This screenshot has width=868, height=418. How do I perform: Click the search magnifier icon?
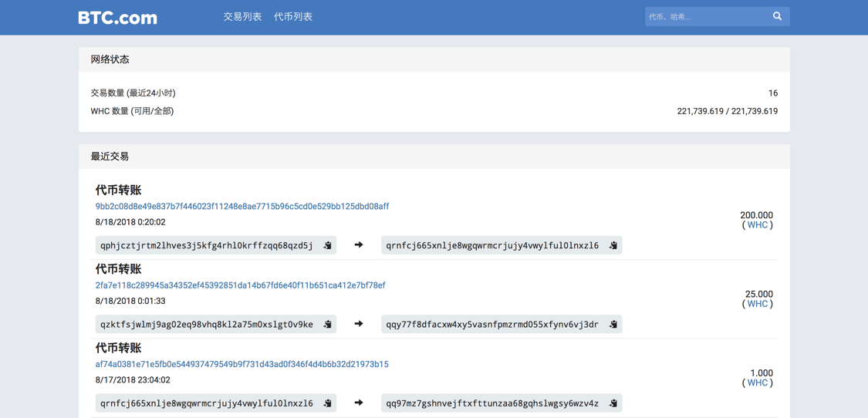click(x=777, y=17)
